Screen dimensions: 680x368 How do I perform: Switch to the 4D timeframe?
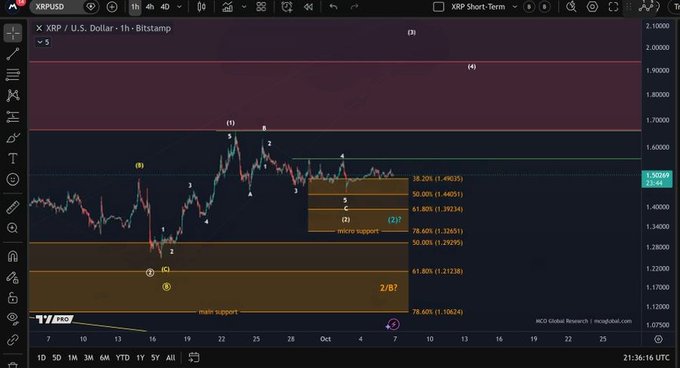click(165, 7)
